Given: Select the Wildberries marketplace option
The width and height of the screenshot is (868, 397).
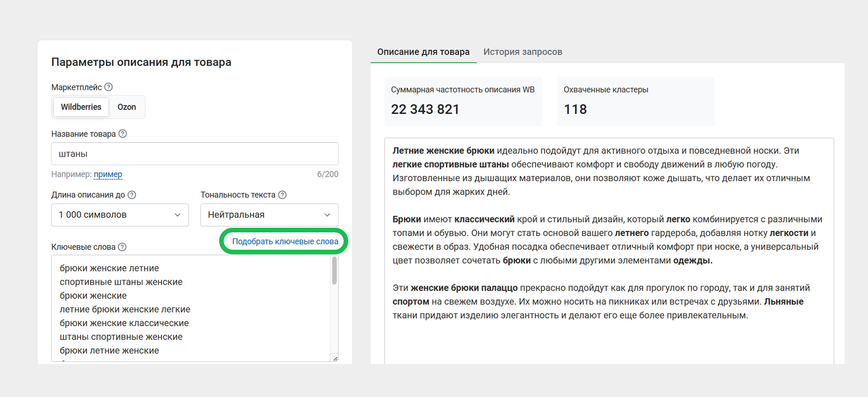Looking at the screenshot, I should 81,107.
